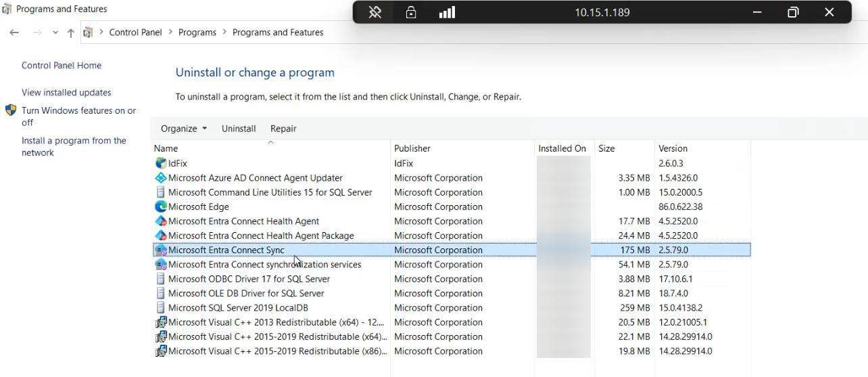Select Programs in breadcrumb path

(197, 32)
